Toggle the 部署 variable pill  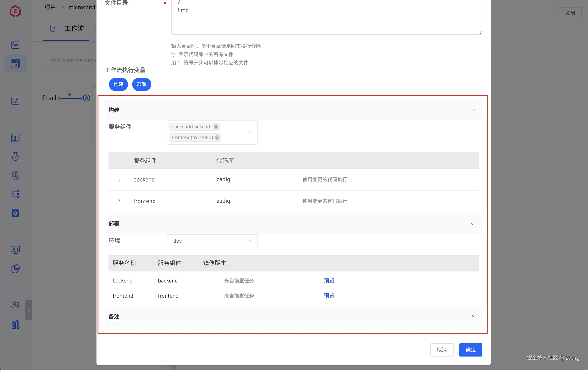pyautogui.click(x=141, y=84)
